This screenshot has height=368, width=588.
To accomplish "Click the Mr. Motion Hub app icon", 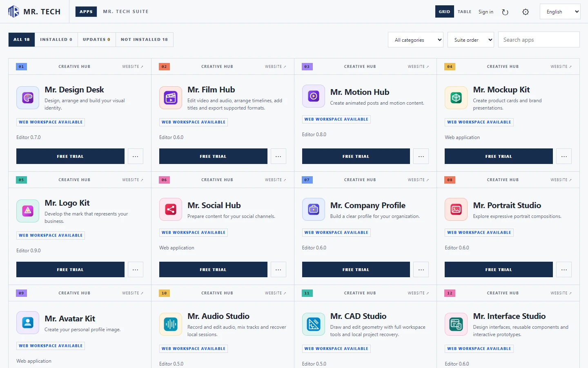I will [x=314, y=96].
